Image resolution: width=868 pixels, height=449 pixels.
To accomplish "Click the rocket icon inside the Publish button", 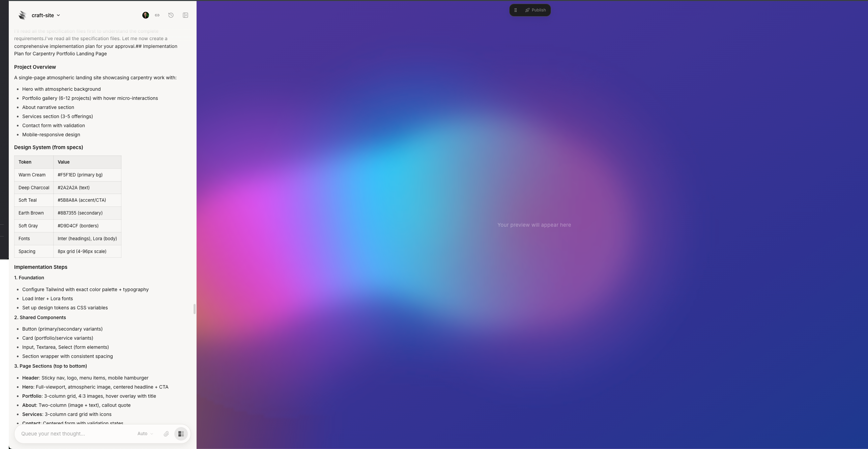I will click(527, 10).
